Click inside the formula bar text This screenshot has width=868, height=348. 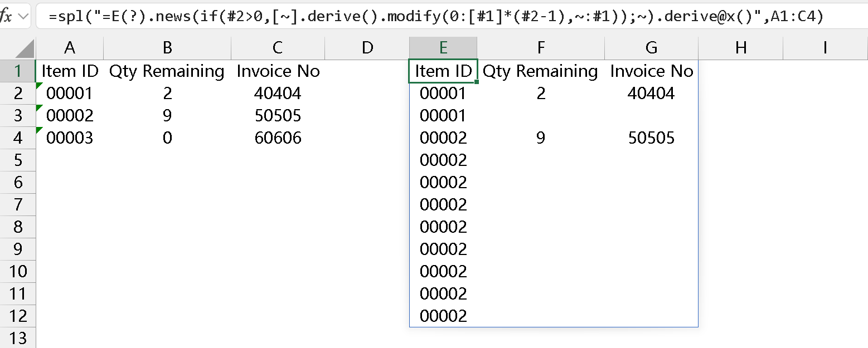click(x=435, y=17)
